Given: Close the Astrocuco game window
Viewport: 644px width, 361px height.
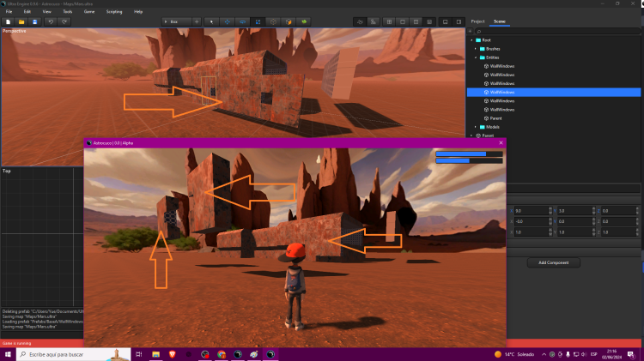Looking at the screenshot, I should 501,142.
